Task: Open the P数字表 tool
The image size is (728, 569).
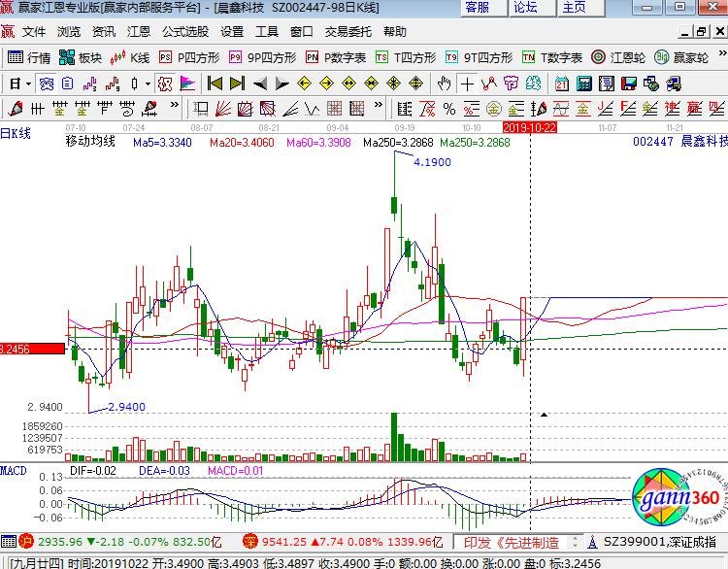Action: (336, 57)
